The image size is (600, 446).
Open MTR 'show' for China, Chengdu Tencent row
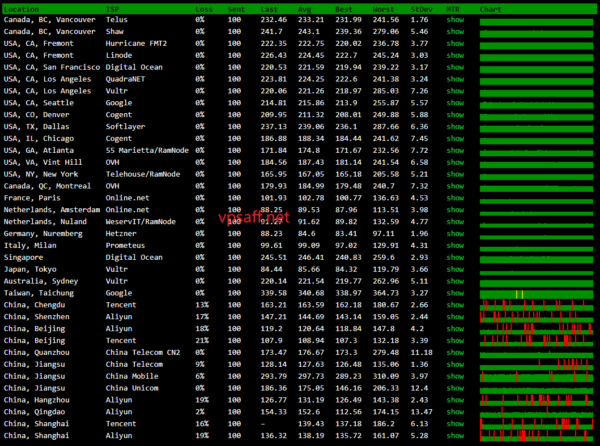pyautogui.click(x=455, y=304)
